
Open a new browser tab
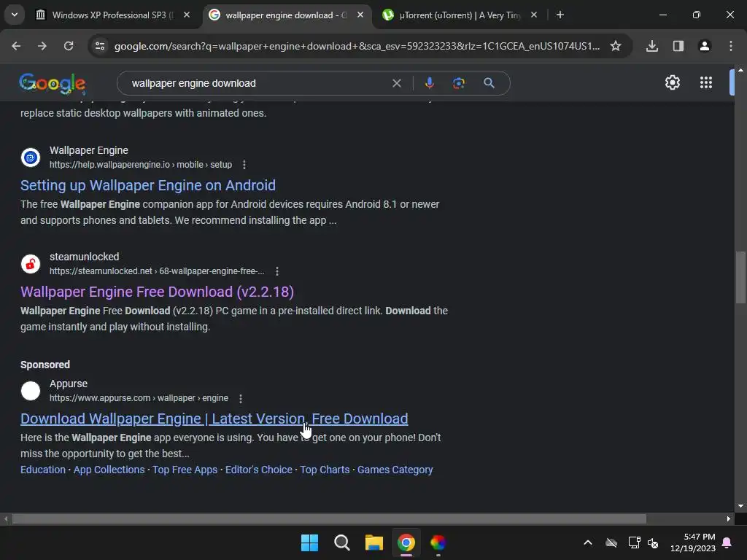click(560, 15)
